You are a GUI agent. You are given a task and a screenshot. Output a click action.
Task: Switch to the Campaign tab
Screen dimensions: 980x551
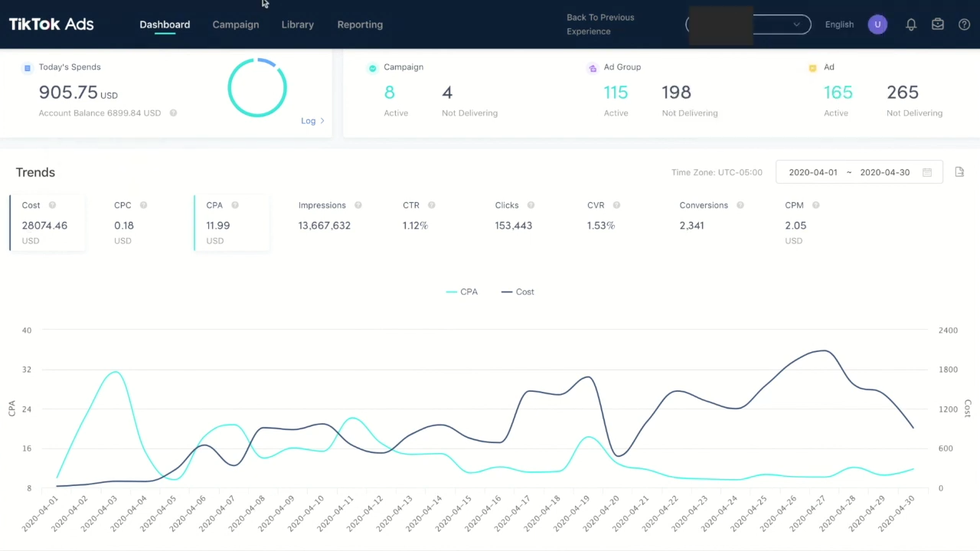click(x=235, y=24)
